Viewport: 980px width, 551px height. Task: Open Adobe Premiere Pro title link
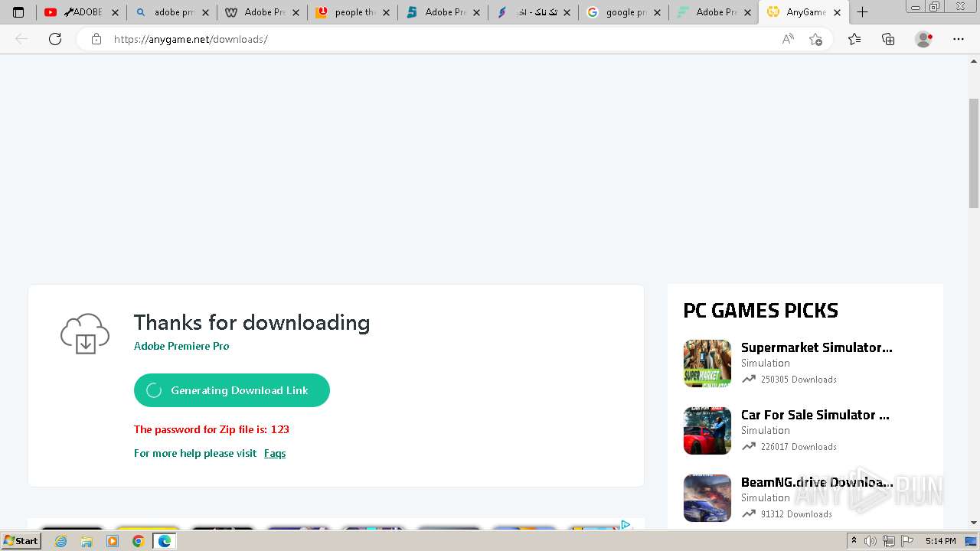pos(181,346)
